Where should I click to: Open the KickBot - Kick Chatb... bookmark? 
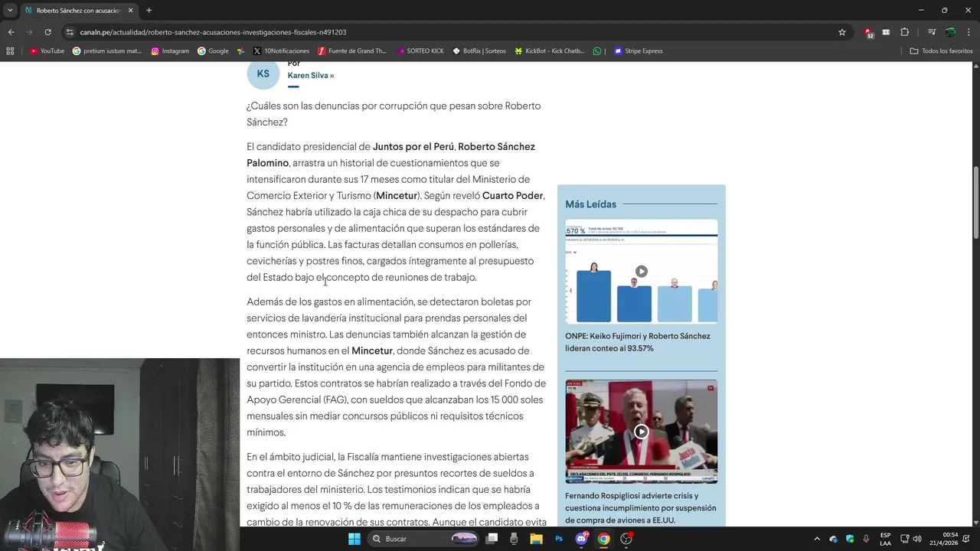[549, 51]
